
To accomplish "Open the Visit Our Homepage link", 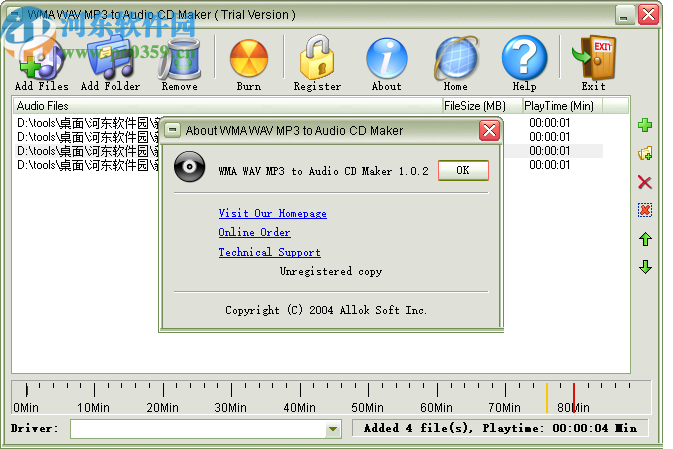I will (273, 213).
